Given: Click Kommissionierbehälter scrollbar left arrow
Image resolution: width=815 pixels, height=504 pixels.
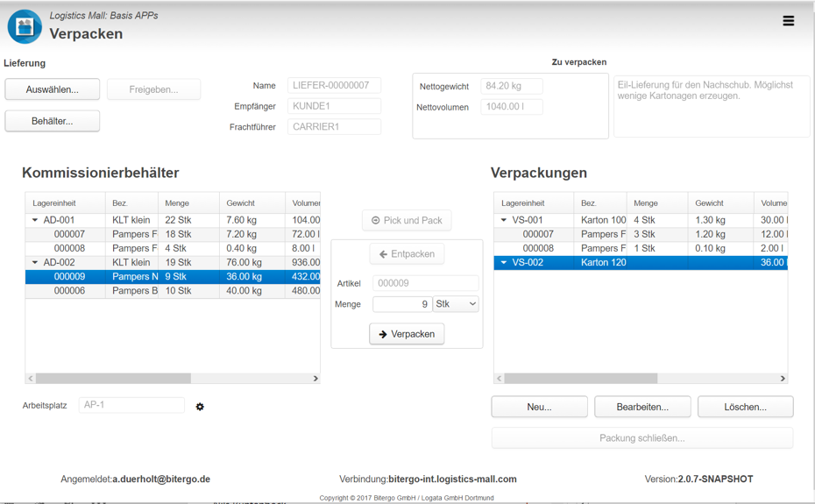Looking at the screenshot, I should [x=31, y=378].
